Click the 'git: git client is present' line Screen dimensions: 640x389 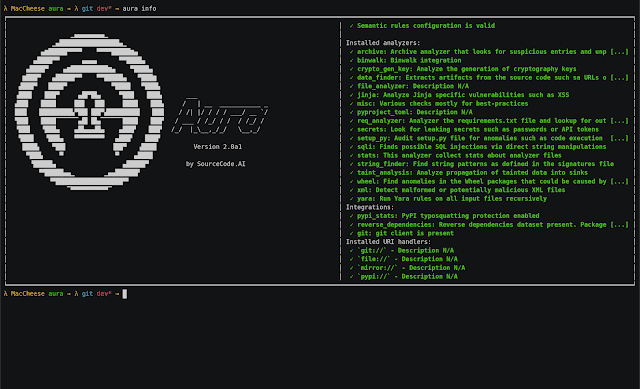tap(402, 233)
